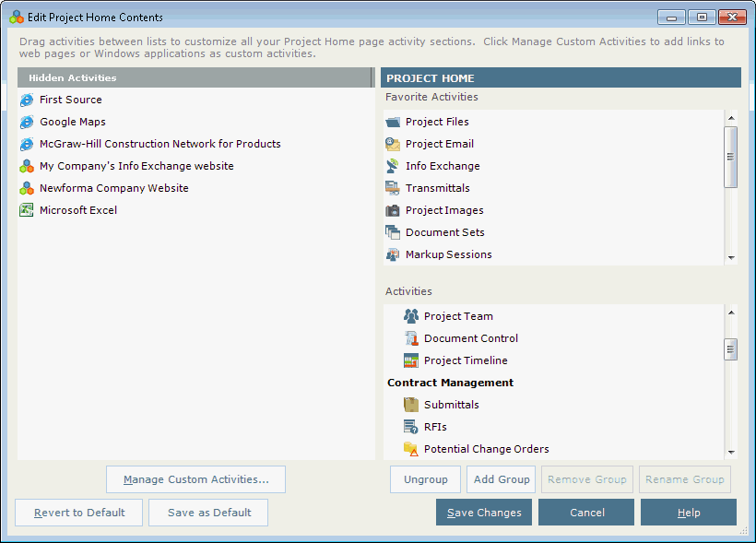Select the Contract Management group heading
This screenshot has height=543, width=756.
coord(450,383)
